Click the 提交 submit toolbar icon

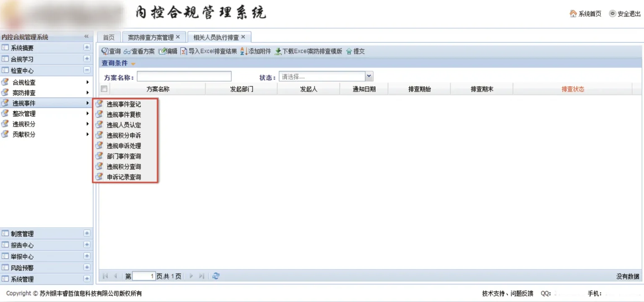349,51
